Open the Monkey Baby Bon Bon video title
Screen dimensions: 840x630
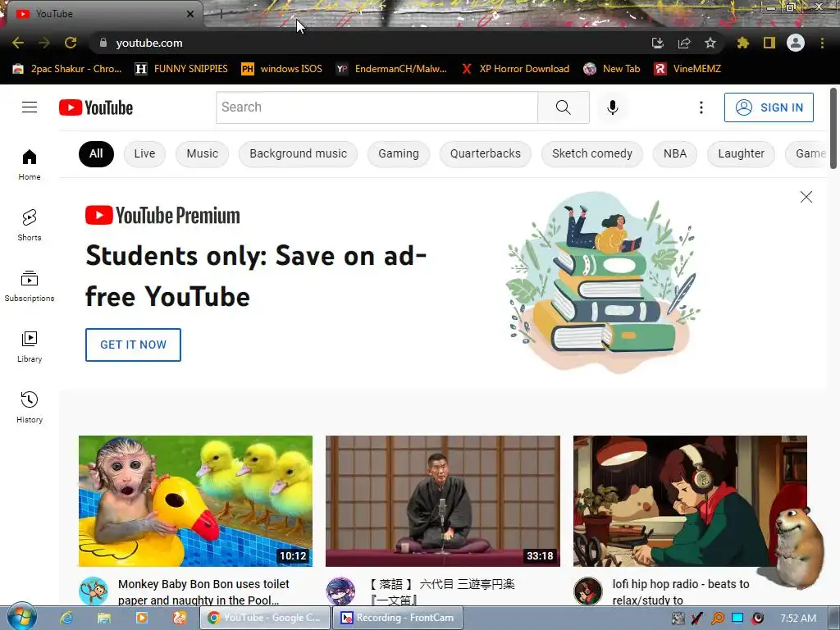point(203,592)
